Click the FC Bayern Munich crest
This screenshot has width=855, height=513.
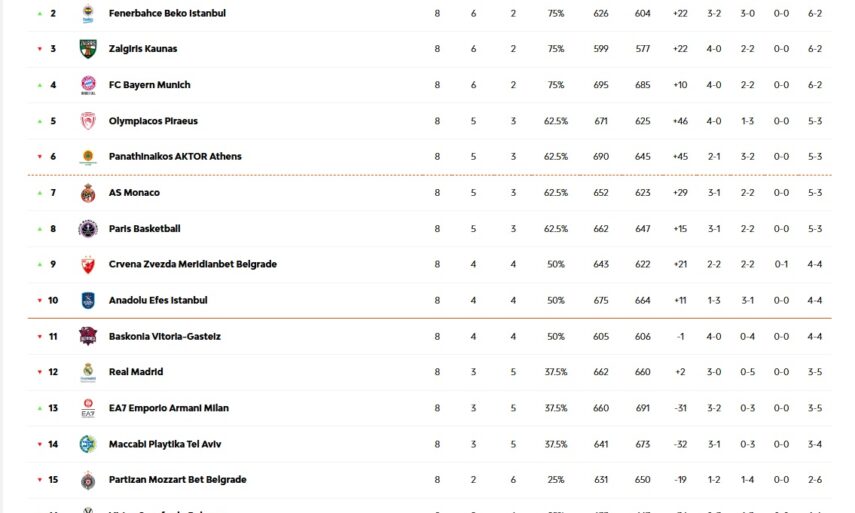tap(88, 85)
